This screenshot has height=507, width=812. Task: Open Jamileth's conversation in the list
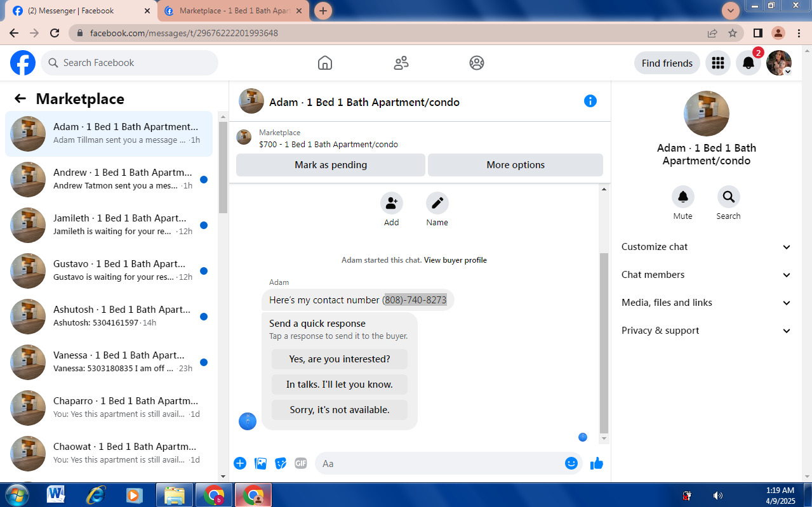109,225
